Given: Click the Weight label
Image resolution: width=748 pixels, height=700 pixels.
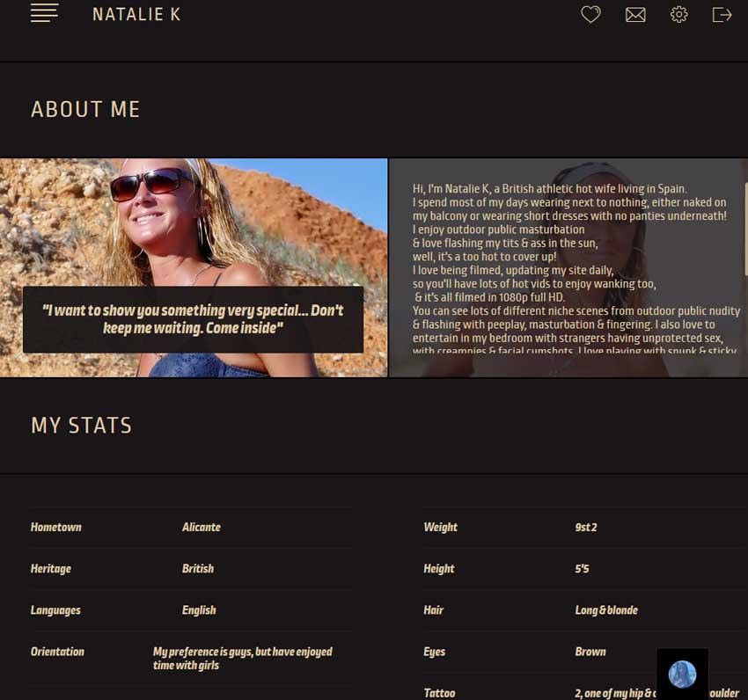Looking at the screenshot, I should (440, 527).
